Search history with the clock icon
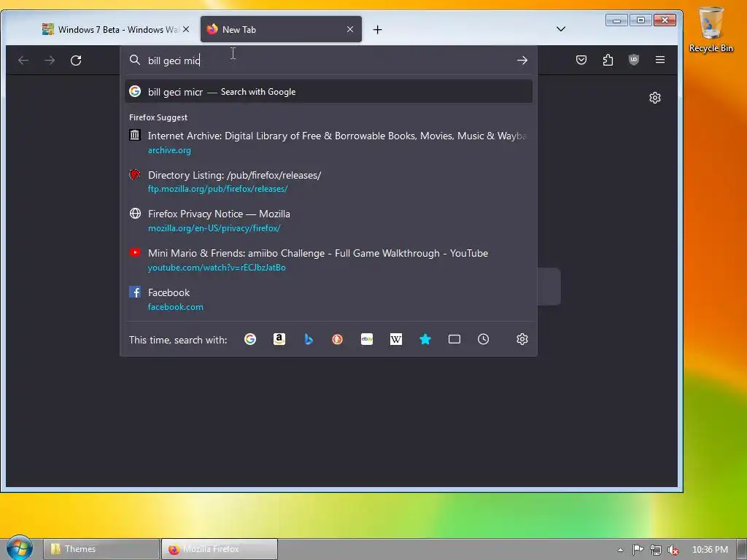Image resolution: width=747 pixels, height=560 pixels. click(x=484, y=339)
